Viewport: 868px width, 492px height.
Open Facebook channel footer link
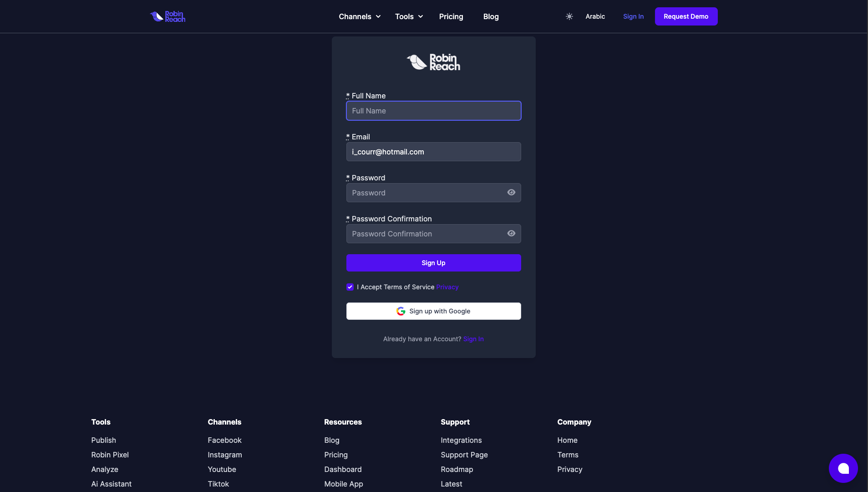point(224,440)
